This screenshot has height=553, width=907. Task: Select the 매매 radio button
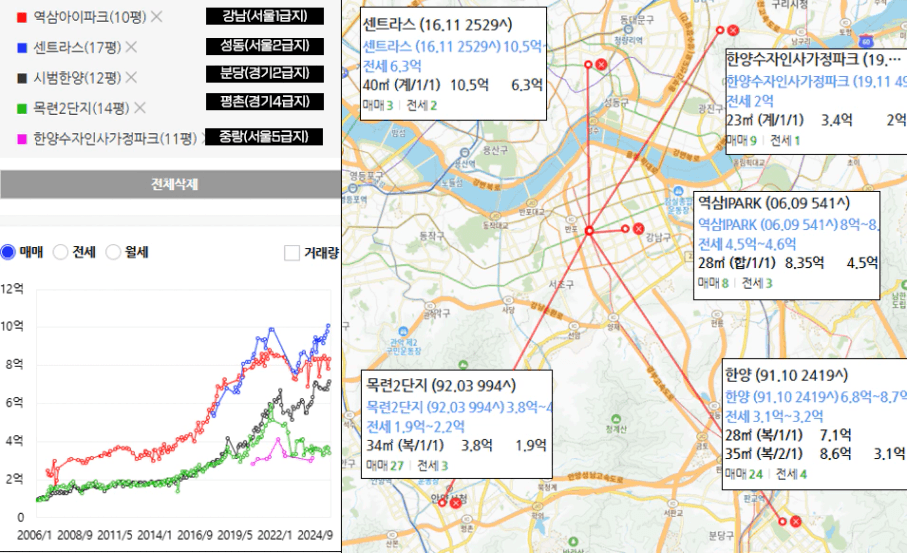(8, 252)
